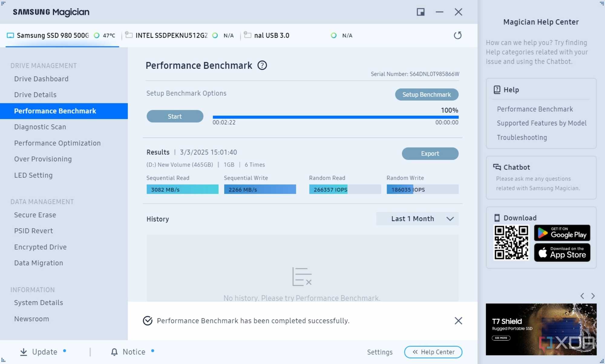The image size is (605, 364).
Task: Go to Over Provisioning
Action: click(43, 159)
